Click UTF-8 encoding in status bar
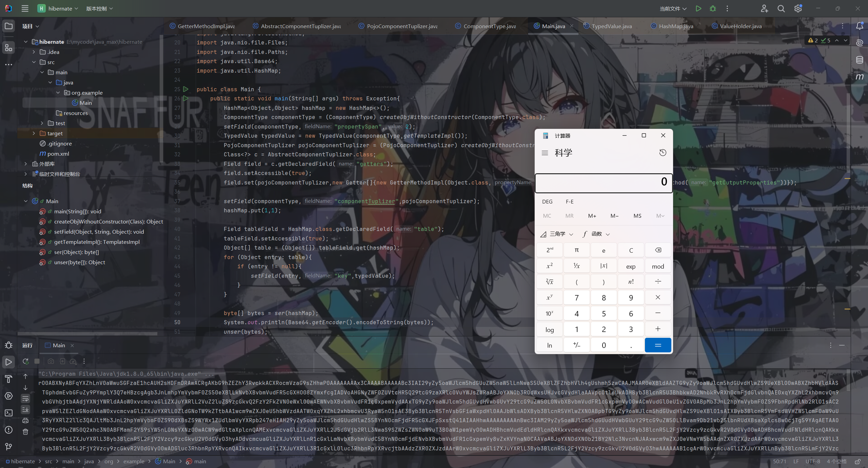Screen dimensions: 868x468 pos(813,462)
